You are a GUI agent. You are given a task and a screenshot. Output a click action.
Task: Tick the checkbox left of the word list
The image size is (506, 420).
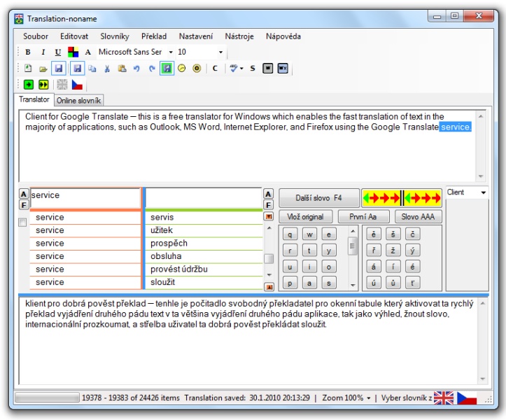tap(22, 222)
